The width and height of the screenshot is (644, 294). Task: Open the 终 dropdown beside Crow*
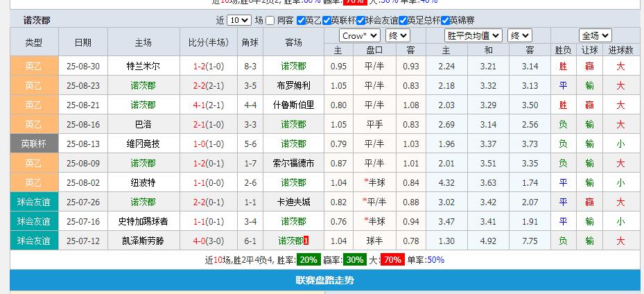[398, 35]
